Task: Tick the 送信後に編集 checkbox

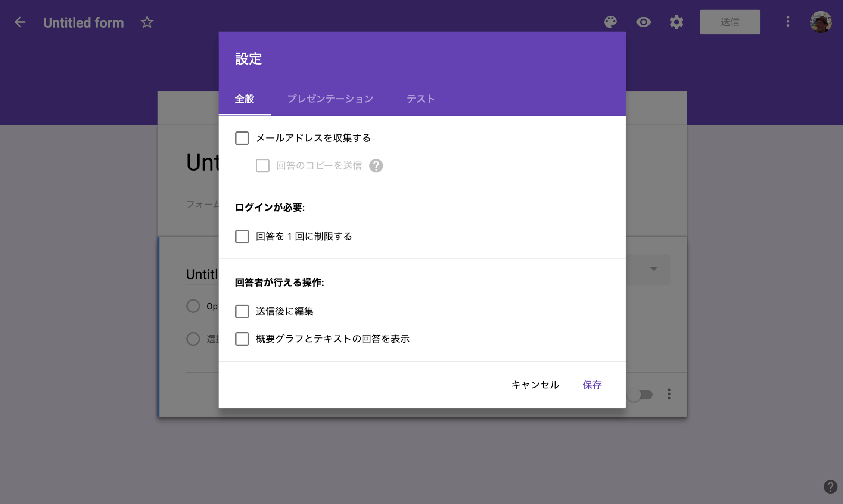Action: click(242, 311)
